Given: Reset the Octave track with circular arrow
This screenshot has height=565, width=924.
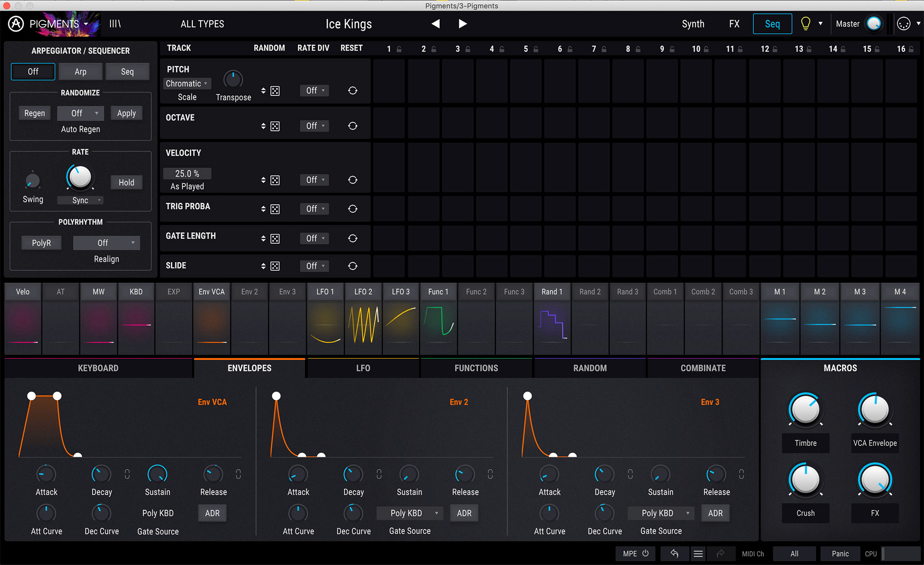Looking at the screenshot, I should [353, 126].
